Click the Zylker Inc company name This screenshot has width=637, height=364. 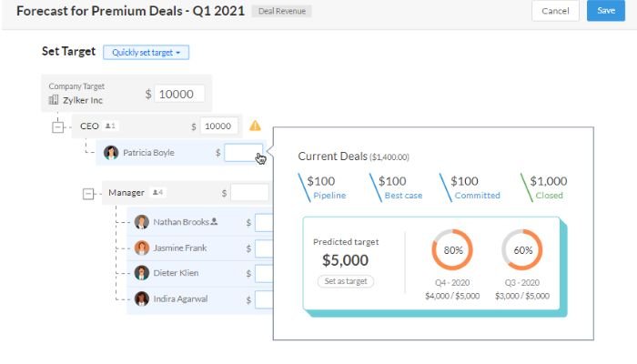click(x=83, y=100)
